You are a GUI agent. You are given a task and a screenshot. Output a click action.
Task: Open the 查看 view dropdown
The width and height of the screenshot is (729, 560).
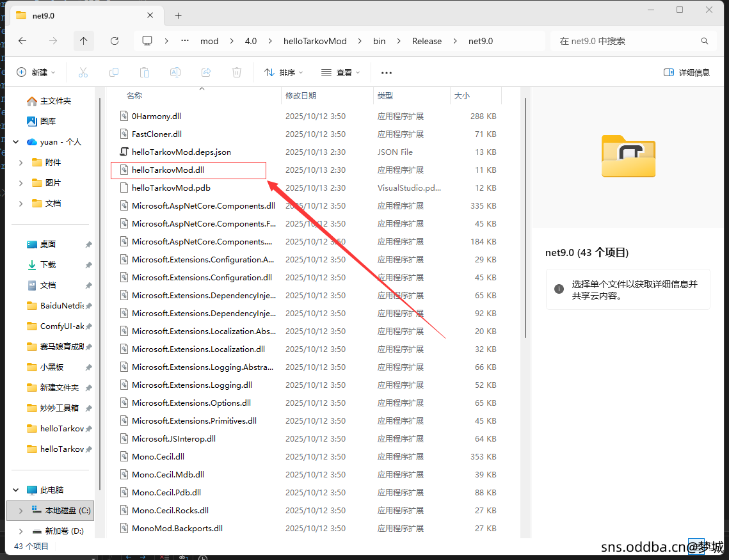[x=340, y=72]
